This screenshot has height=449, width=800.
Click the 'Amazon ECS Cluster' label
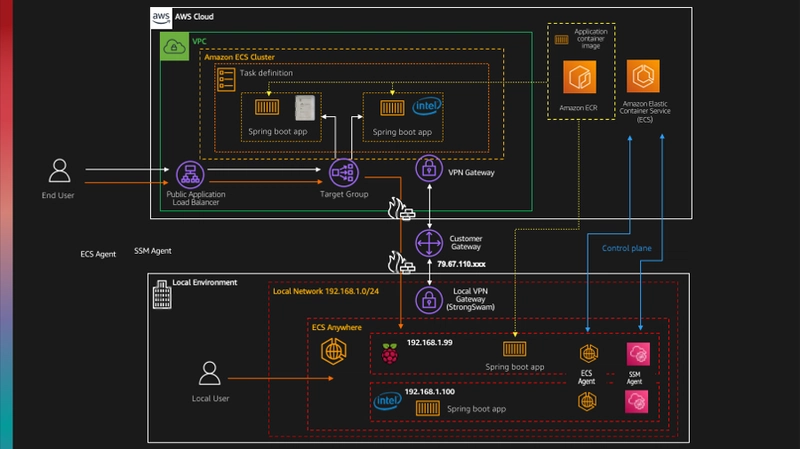(239, 57)
